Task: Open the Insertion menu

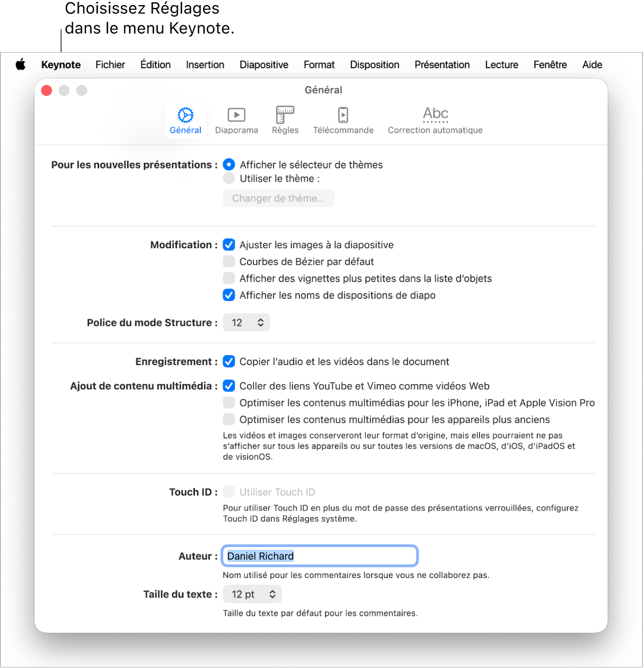Action: (205, 65)
